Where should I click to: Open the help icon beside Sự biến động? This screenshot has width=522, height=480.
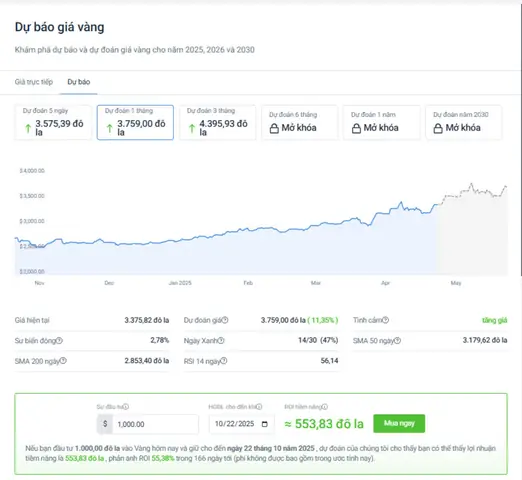pyautogui.click(x=59, y=340)
